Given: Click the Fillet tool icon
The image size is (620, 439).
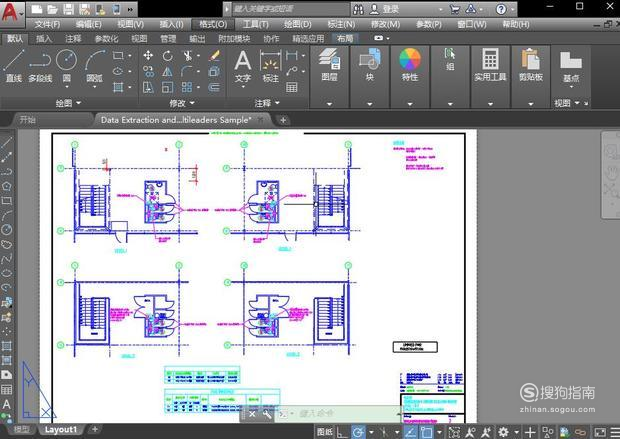Looking at the screenshot, I should tap(187, 72).
